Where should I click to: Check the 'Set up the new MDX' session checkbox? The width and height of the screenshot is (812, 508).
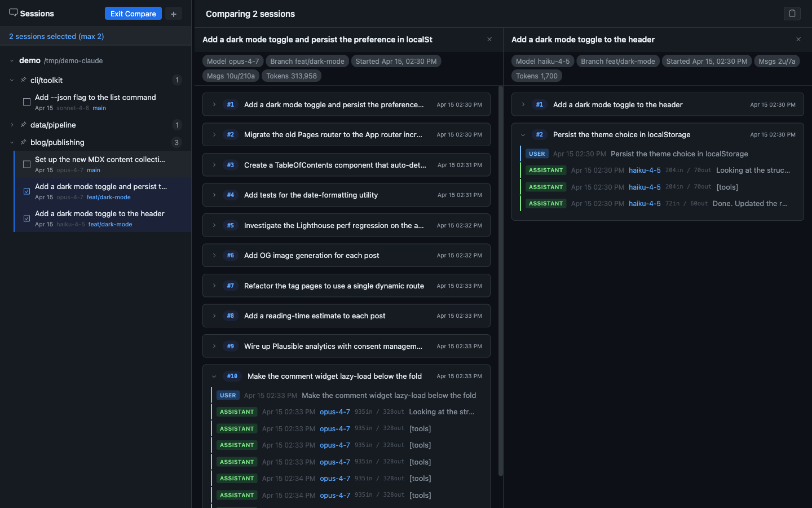point(27,164)
